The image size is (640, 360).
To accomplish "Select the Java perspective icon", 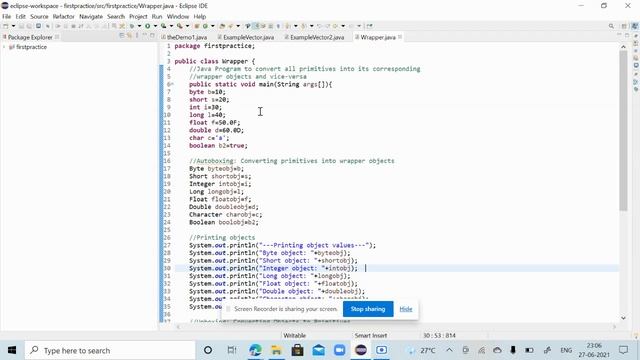I will click(x=635, y=26).
